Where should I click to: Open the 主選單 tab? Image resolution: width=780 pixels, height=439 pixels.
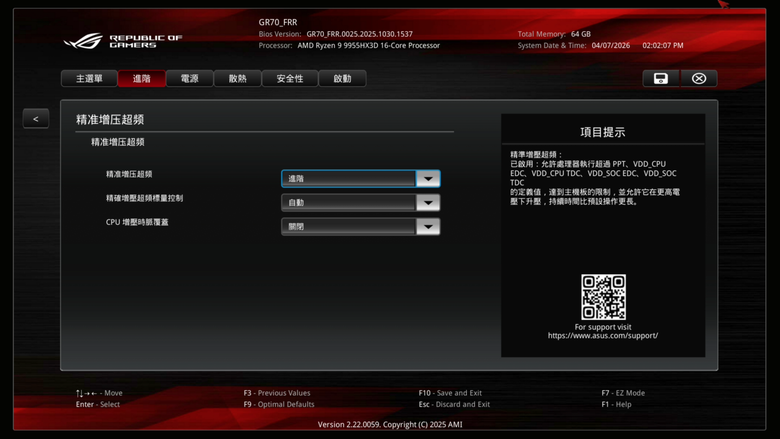[89, 79]
